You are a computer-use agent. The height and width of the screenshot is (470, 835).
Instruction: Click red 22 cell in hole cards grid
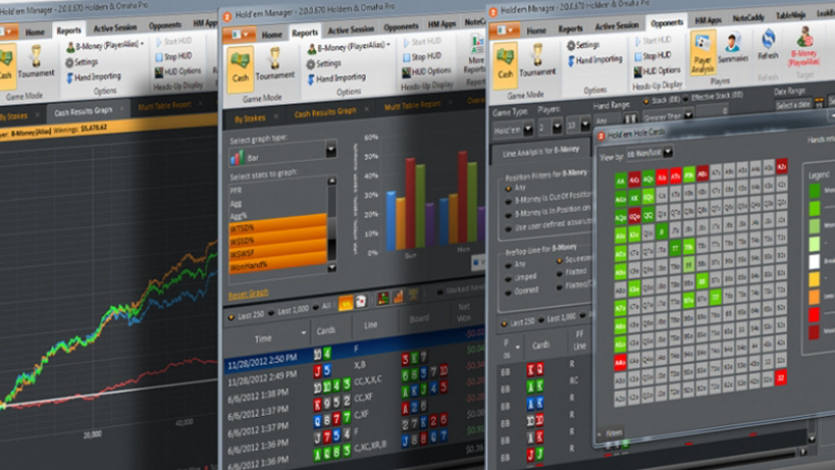click(781, 378)
